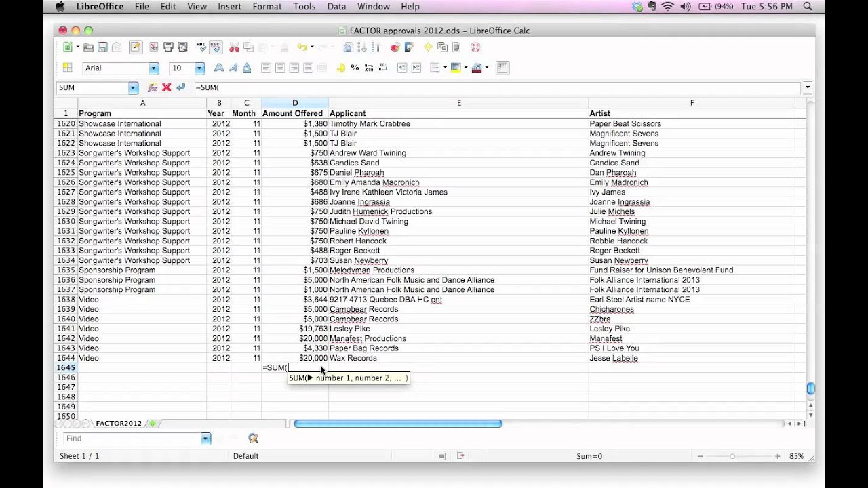Open the Page Preview icon
This screenshot has height=488, width=868.
coord(182,47)
